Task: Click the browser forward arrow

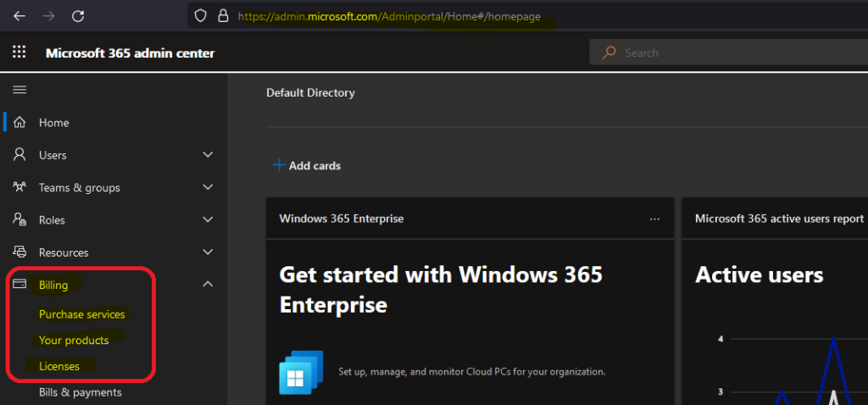Action: [x=48, y=16]
